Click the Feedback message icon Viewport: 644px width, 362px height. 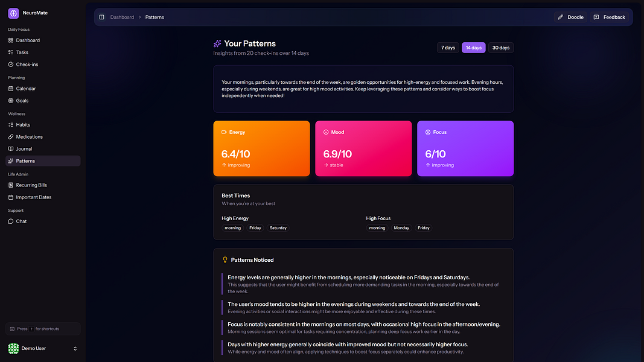coord(596,17)
